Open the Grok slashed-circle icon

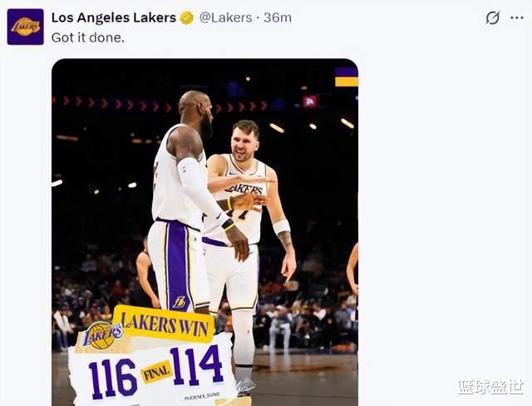492,17
